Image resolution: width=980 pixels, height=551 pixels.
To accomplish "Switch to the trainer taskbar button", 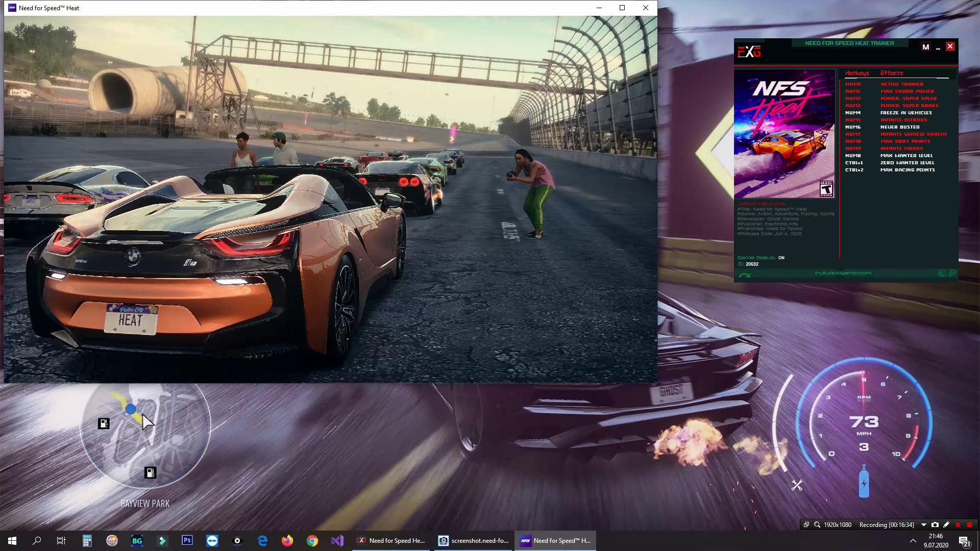I will point(391,541).
